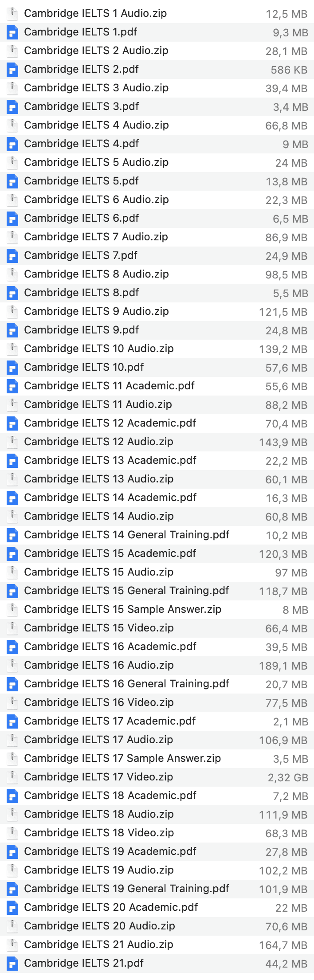314x980 pixels.
Task: Select file name Cambridge IELTS 8 Audio.zip
Action: (x=97, y=274)
